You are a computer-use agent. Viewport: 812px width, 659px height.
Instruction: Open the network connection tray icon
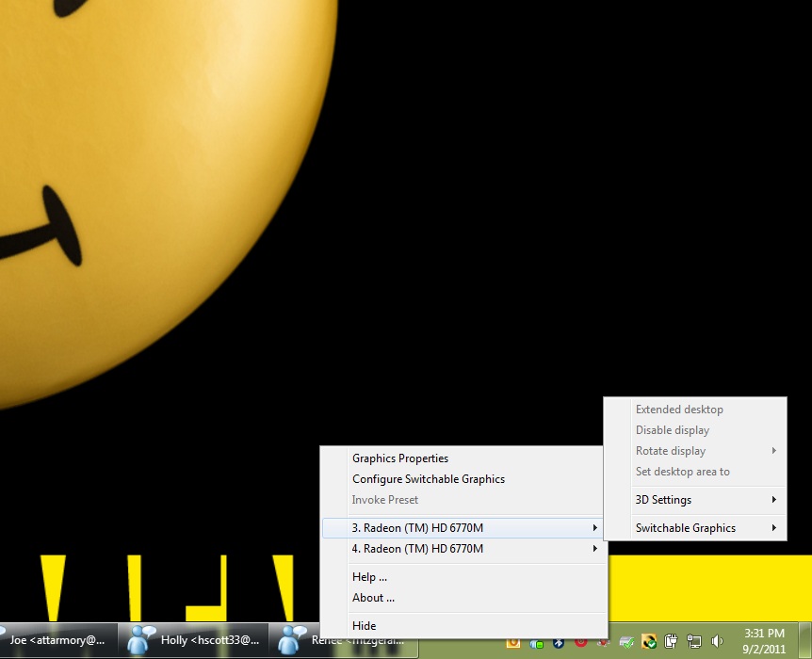[x=694, y=642]
